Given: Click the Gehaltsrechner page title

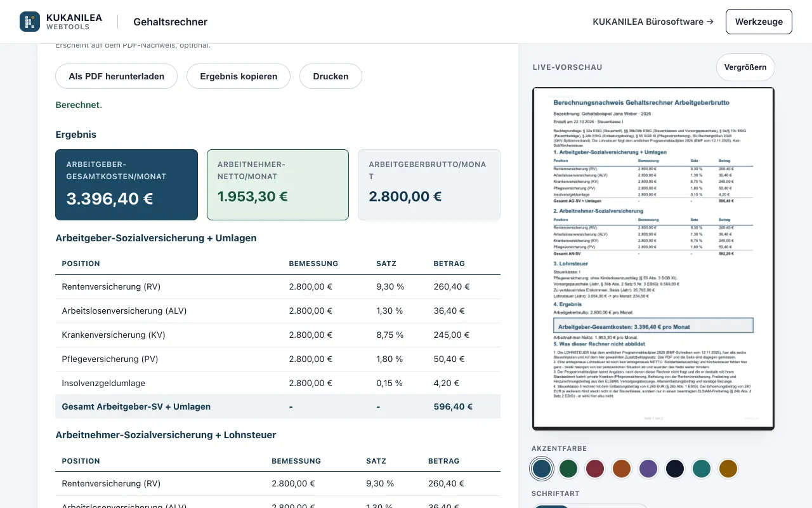Looking at the screenshot, I should pyautogui.click(x=170, y=22).
